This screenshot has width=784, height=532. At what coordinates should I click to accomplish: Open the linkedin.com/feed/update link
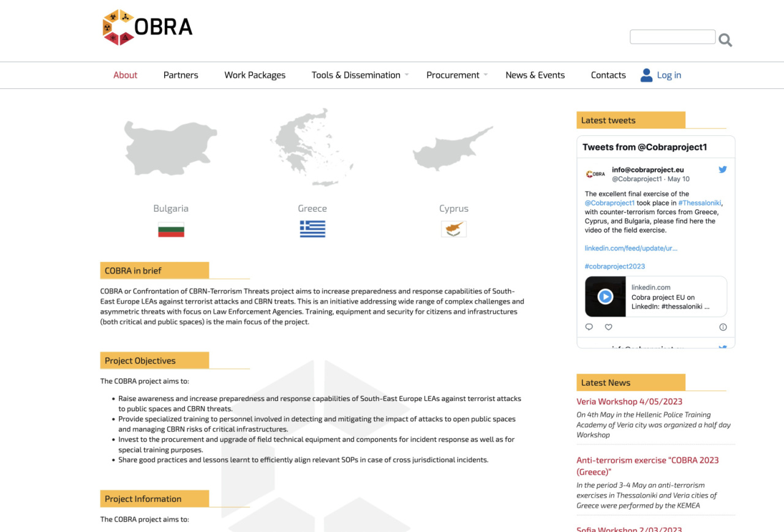click(631, 248)
